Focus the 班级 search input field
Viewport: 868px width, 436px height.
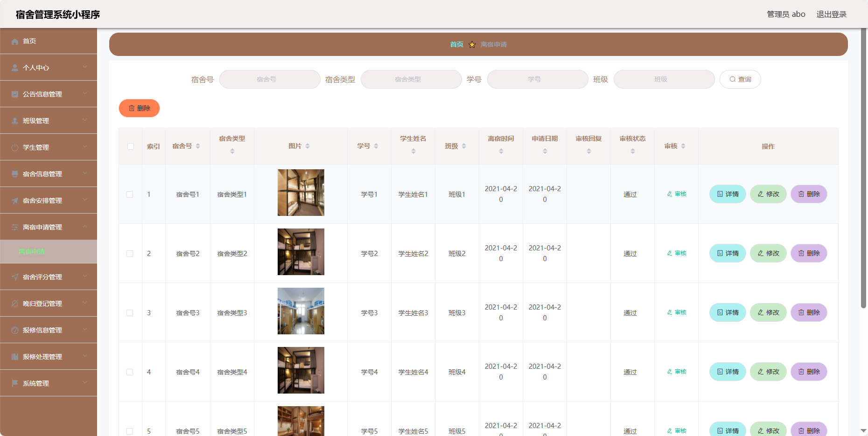click(x=664, y=79)
